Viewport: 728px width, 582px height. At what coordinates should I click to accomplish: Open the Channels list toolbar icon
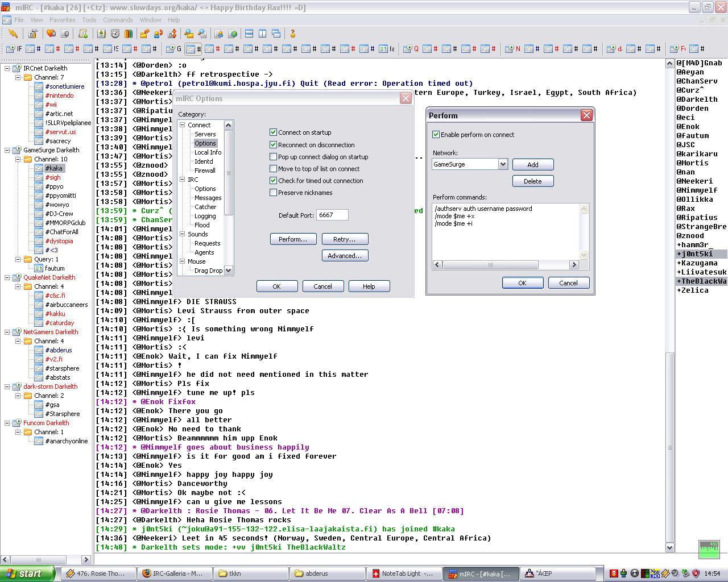65,34
